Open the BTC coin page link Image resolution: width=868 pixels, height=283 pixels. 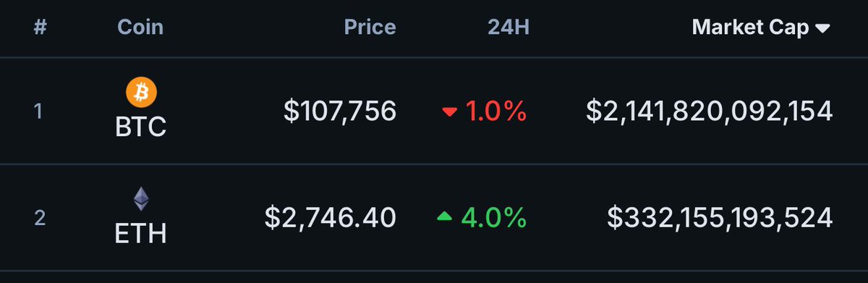(142, 127)
